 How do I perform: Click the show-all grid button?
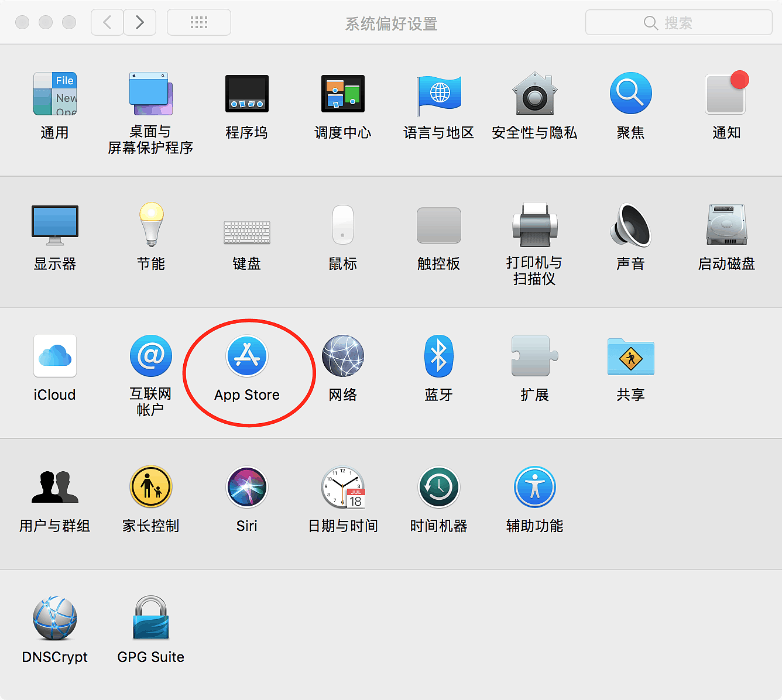199,23
